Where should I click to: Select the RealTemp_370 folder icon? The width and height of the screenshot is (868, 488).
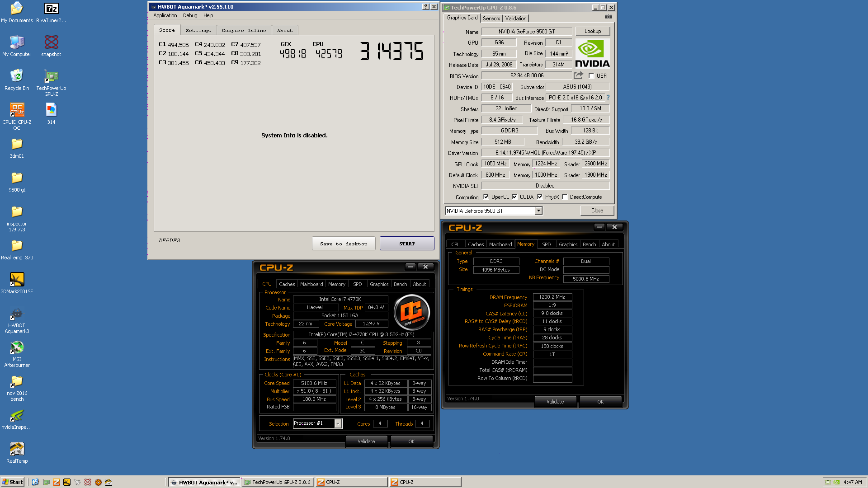coord(17,249)
